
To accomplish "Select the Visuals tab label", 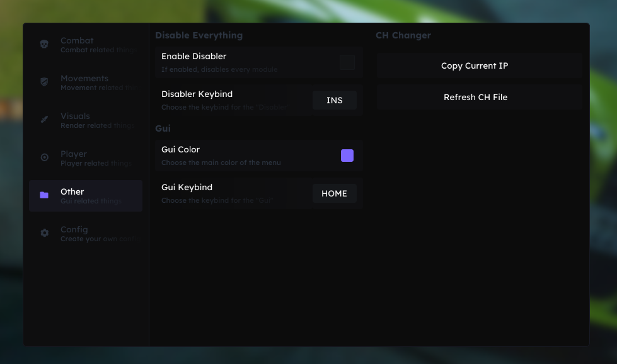I will (75, 117).
